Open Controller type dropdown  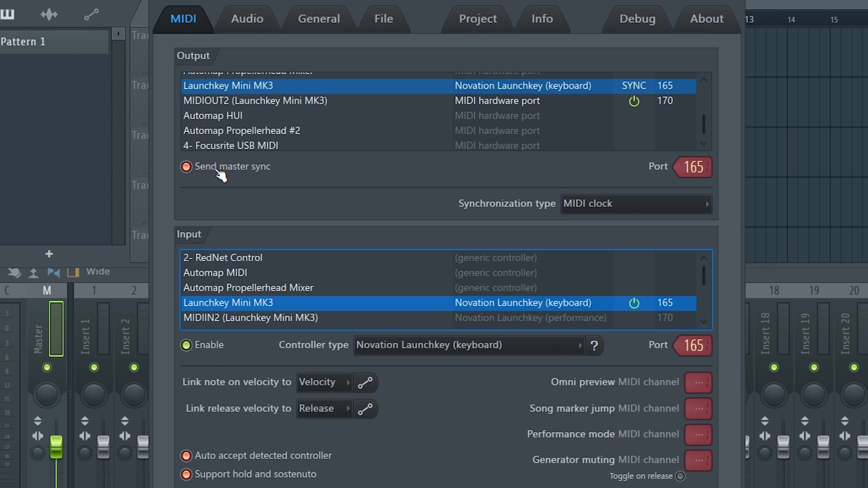coord(469,345)
